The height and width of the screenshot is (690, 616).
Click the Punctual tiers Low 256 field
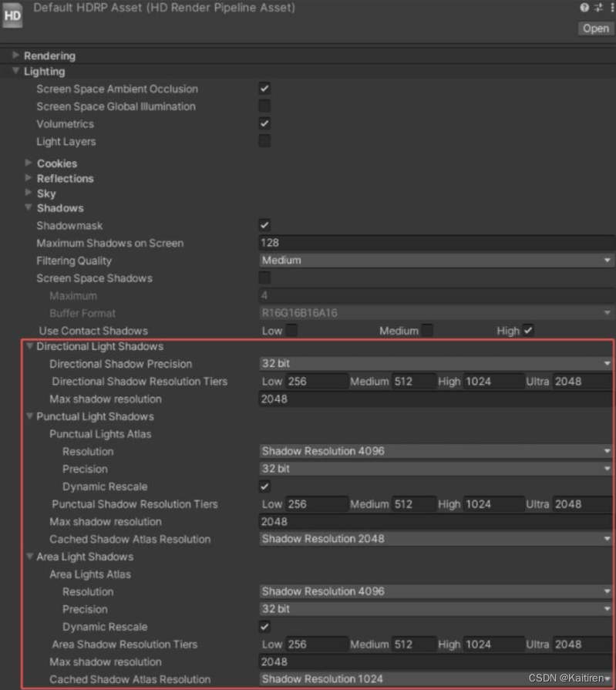tap(317, 504)
